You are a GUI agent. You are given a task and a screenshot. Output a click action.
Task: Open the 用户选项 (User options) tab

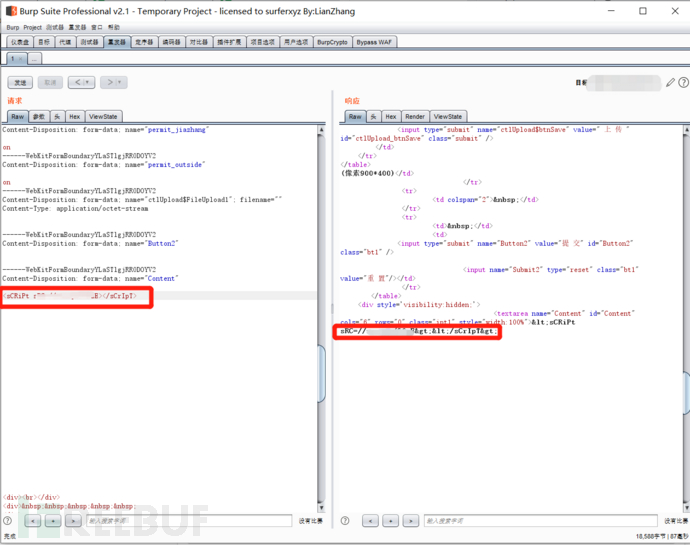(296, 42)
